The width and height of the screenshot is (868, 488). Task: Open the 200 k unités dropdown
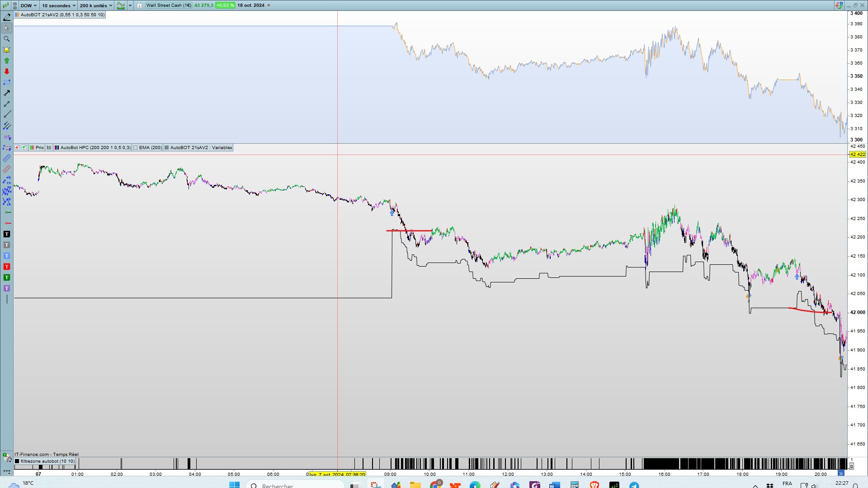[96, 5]
